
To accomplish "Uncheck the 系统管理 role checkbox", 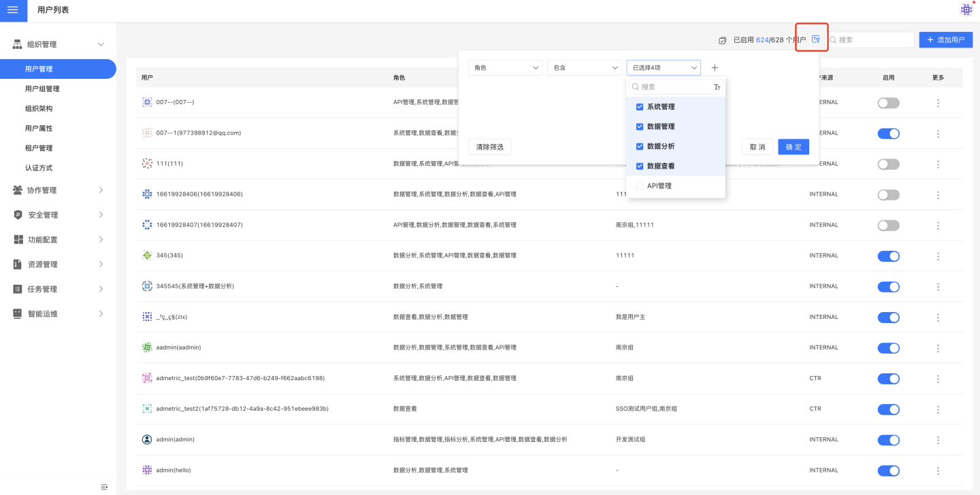I will (640, 107).
